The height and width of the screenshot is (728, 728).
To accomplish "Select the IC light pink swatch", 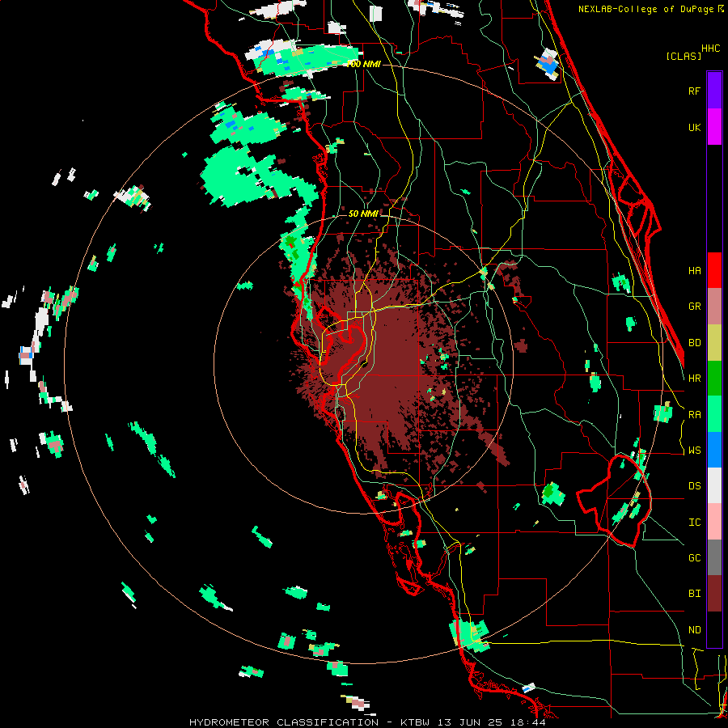I will click(714, 522).
